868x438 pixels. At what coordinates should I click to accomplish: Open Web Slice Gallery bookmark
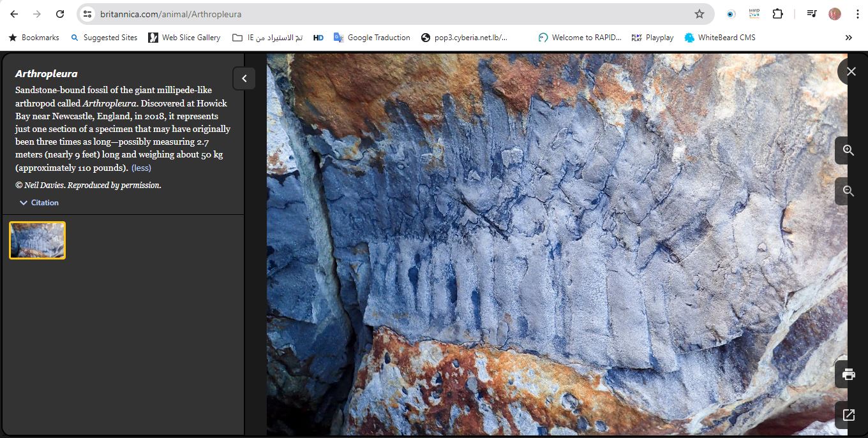click(184, 38)
